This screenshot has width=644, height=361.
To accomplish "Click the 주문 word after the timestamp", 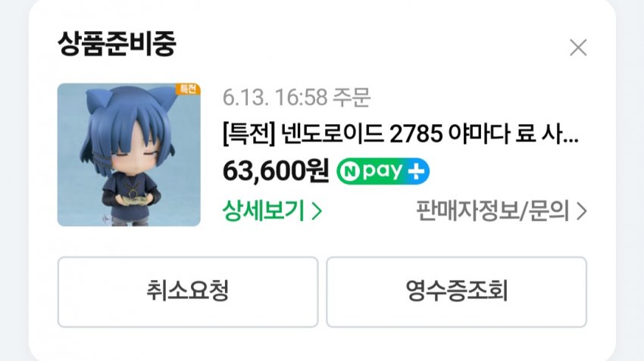I will tap(352, 98).
